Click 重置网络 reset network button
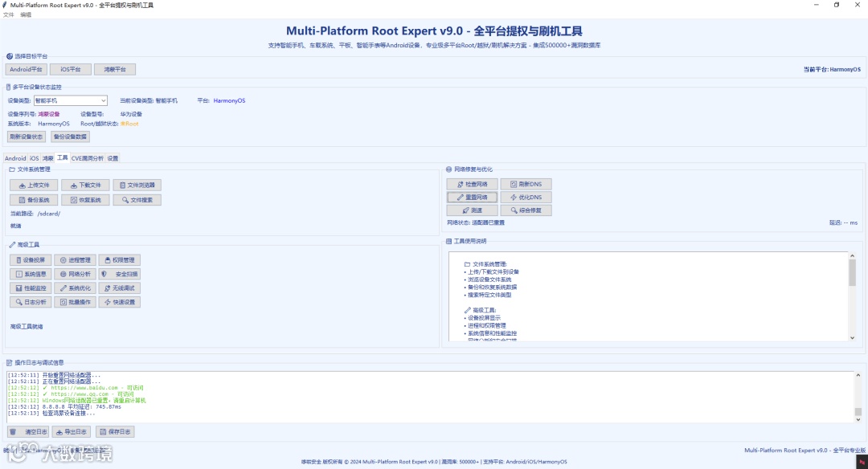The width and height of the screenshot is (868, 469). click(473, 197)
